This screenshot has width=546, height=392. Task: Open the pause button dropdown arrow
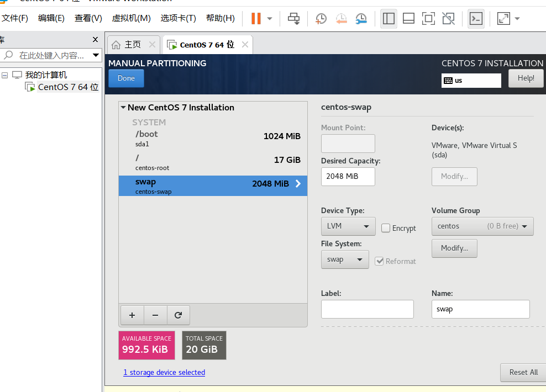click(270, 18)
